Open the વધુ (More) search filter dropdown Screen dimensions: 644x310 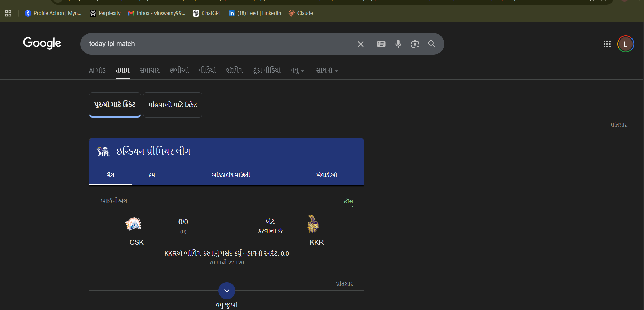[x=297, y=70]
